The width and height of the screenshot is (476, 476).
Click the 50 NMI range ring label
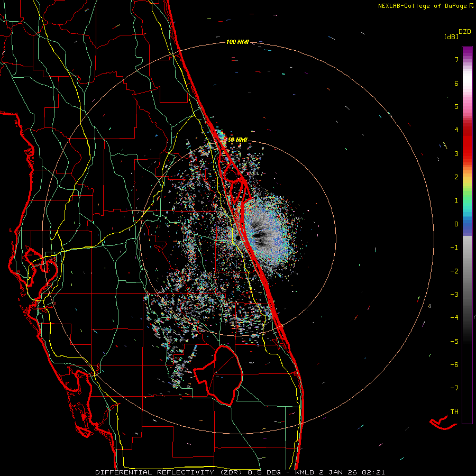237,140
